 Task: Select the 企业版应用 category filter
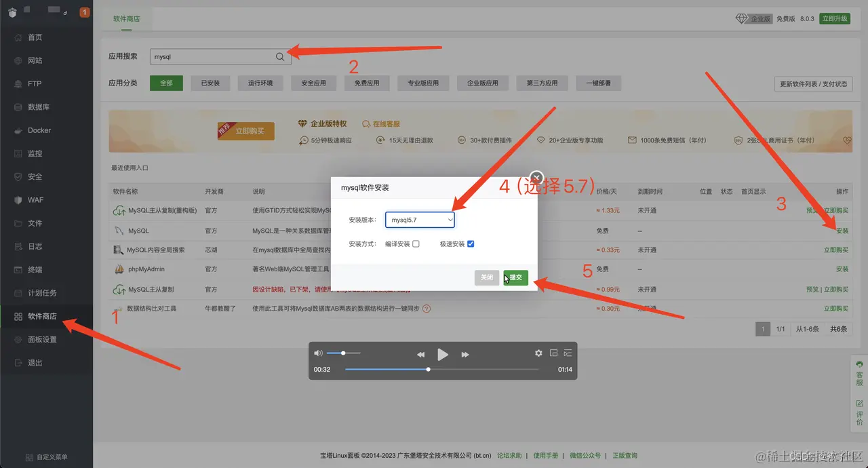(483, 83)
